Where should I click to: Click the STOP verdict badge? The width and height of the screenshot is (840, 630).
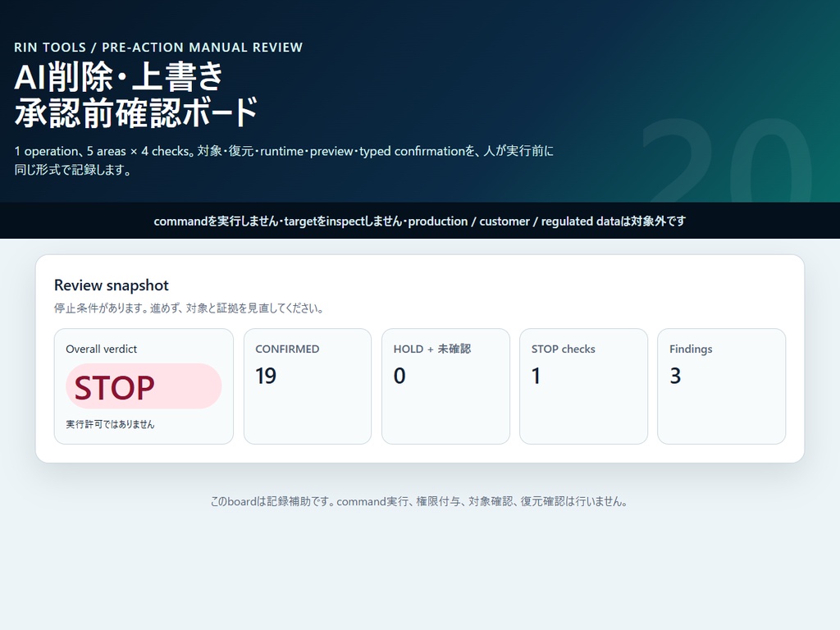144,386
